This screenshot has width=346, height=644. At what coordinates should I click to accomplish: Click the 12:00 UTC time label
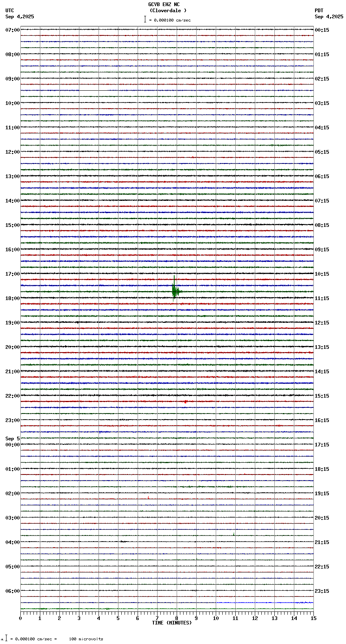tap(13, 152)
